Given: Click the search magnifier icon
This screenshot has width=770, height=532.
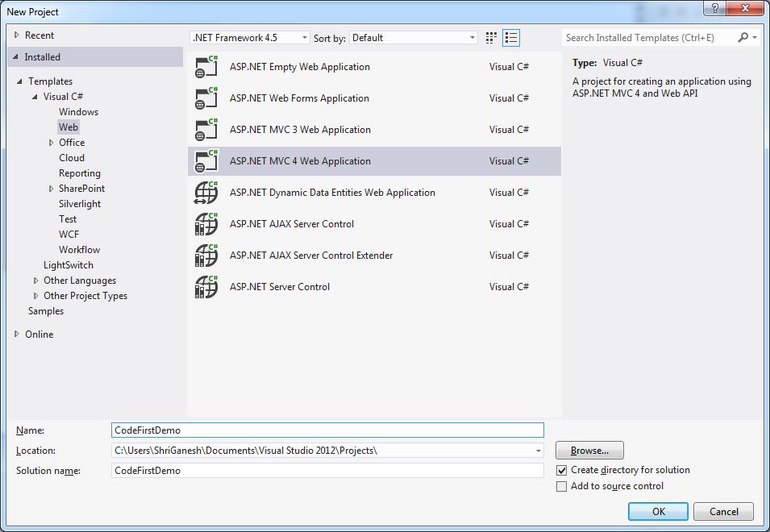Looking at the screenshot, I should tap(743, 38).
